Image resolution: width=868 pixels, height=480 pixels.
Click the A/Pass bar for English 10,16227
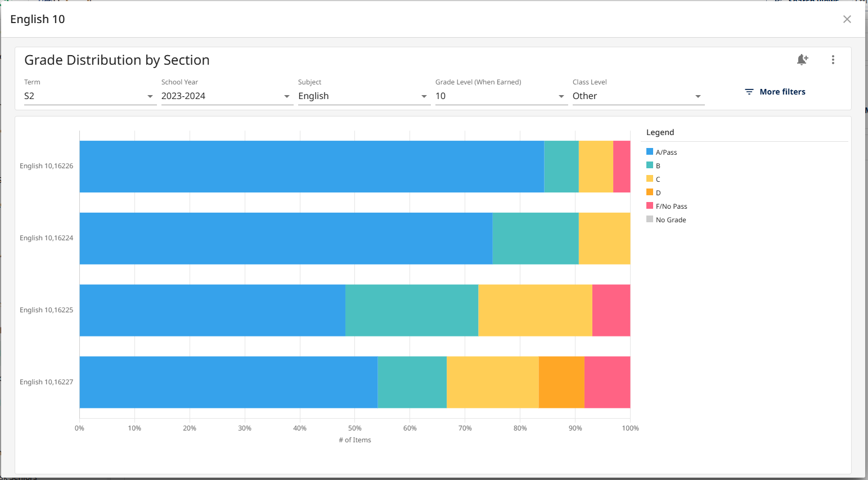[x=228, y=382]
